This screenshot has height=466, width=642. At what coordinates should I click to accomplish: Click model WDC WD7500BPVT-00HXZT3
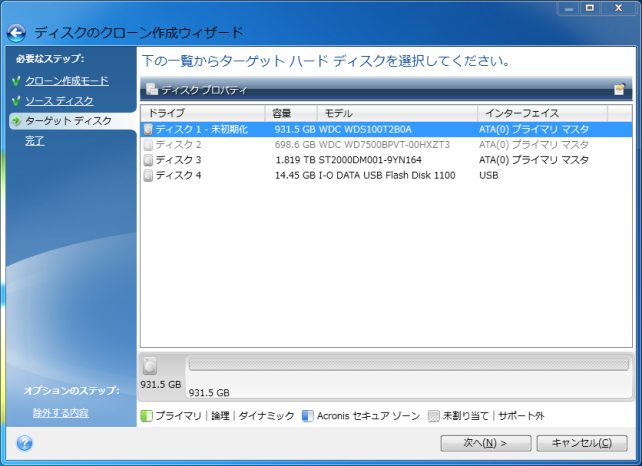coord(384,145)
